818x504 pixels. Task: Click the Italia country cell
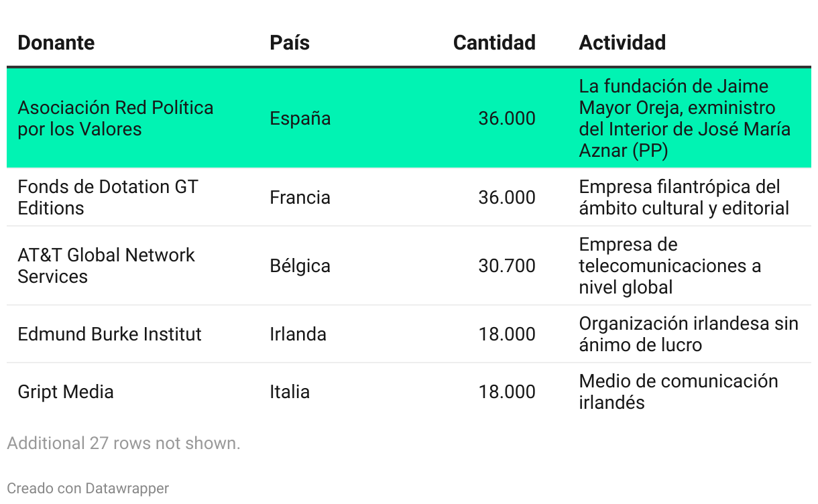(x=290, y=392)
